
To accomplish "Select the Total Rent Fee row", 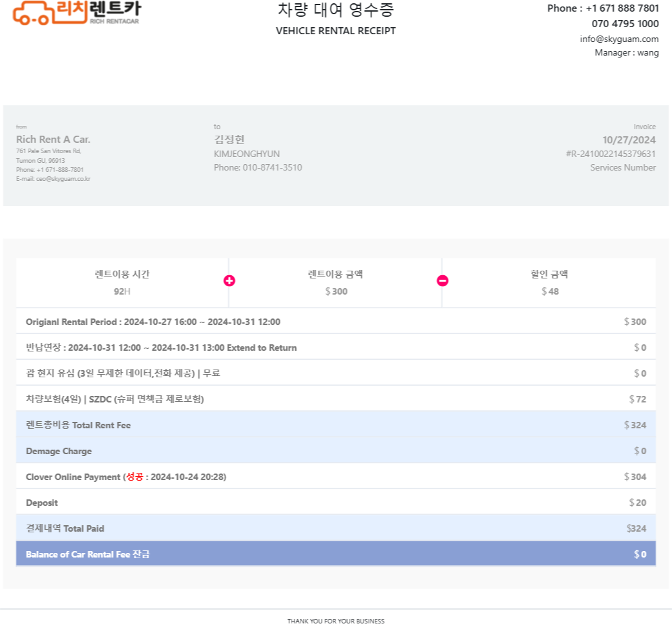I will pos(336,424).
